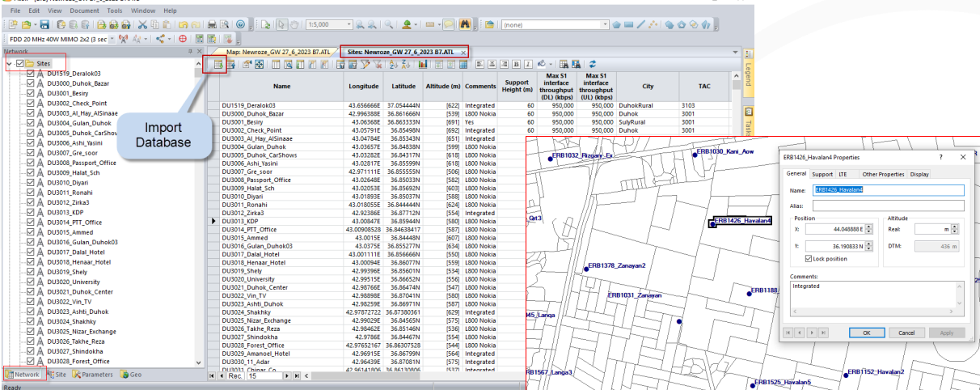Click the Import Database table icon

(218, 64)
